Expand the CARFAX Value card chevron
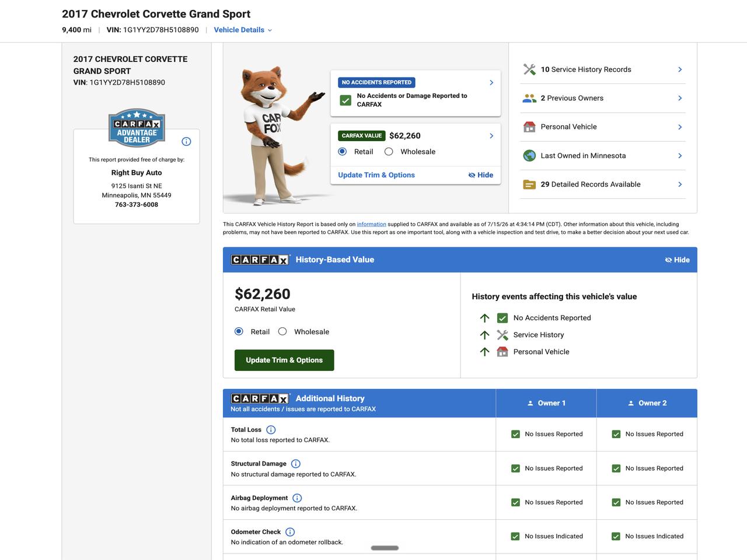747x560 pixels. 491,136
